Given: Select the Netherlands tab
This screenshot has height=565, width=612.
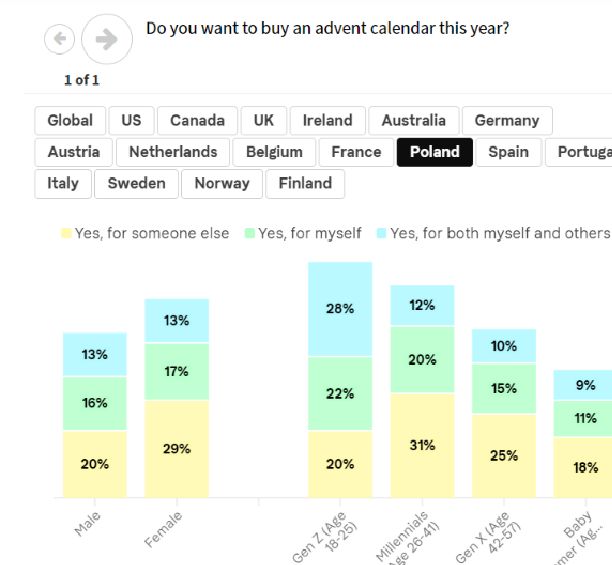Looking at the screenshot, I should (x=173, y=152).
